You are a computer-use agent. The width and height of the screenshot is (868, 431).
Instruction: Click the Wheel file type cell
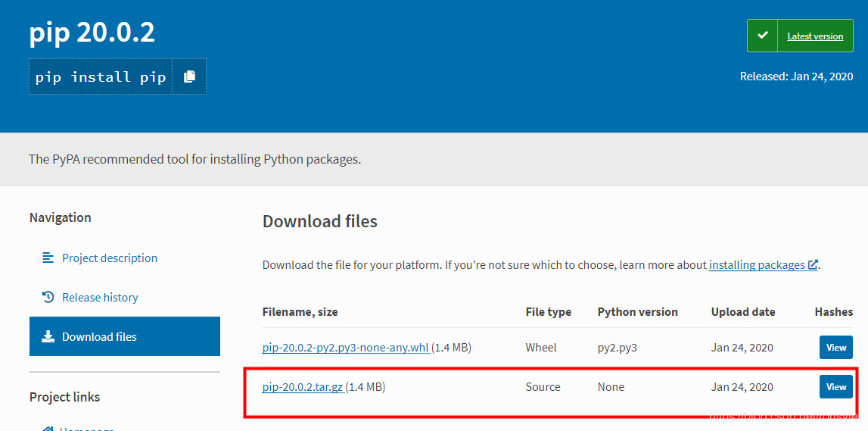pyautogui.click(x=541, y=348)
